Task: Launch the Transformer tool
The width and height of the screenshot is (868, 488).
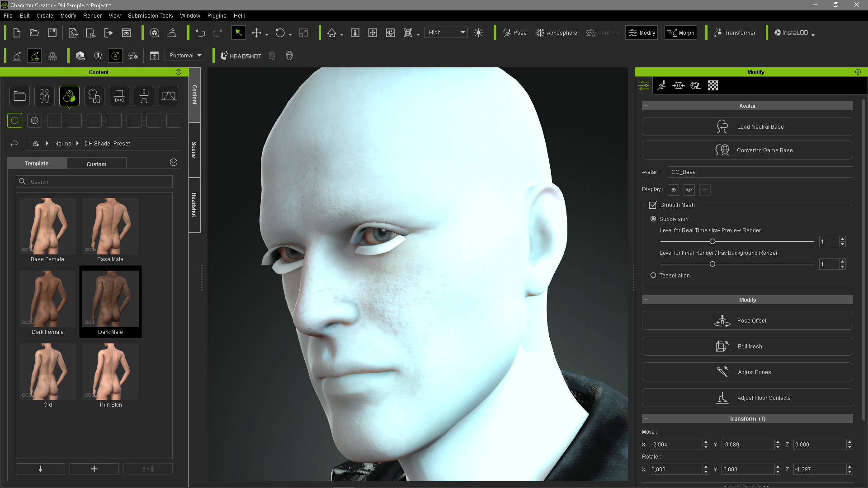Action: (735, 33)
